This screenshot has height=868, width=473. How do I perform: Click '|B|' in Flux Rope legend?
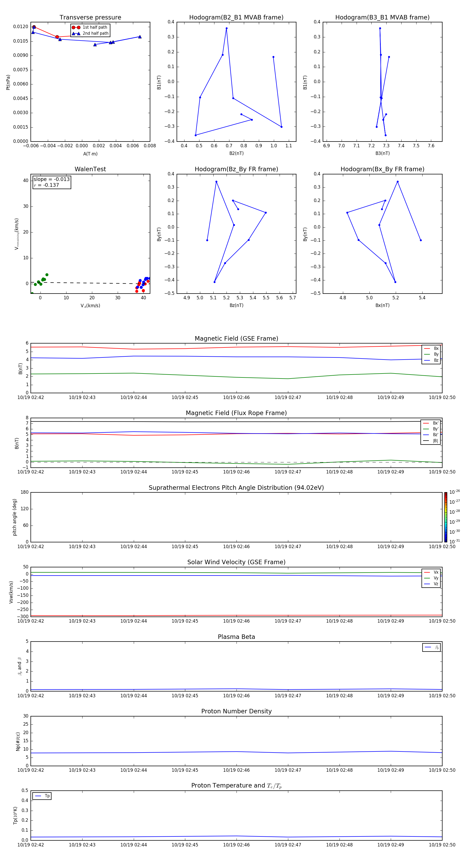(x=435, y=441)
